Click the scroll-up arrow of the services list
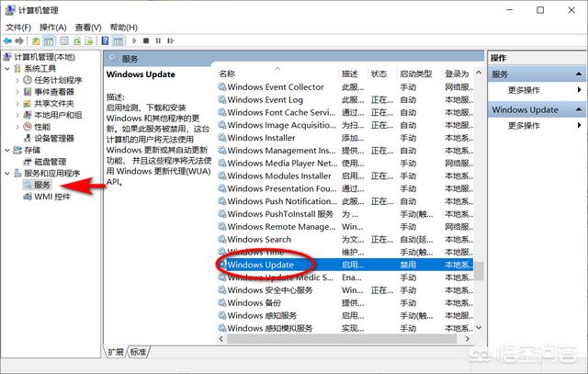 [479, 73]
